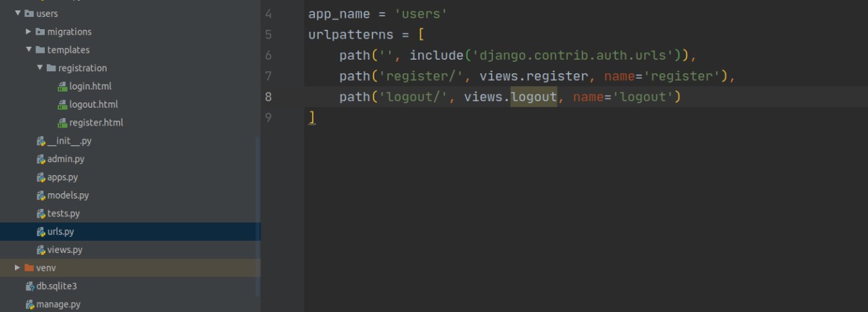
Task: Open models.py in the project tree
Action: pyautogui.click(x=68, y=195)
